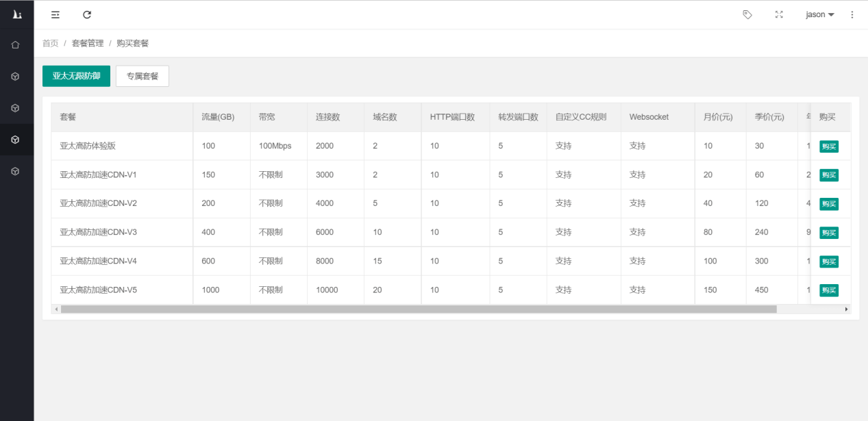The width and height of the screenshot is (868, 421).
Task: Switch to the 专属套餐 tab
Action: (x=142, y=76)
